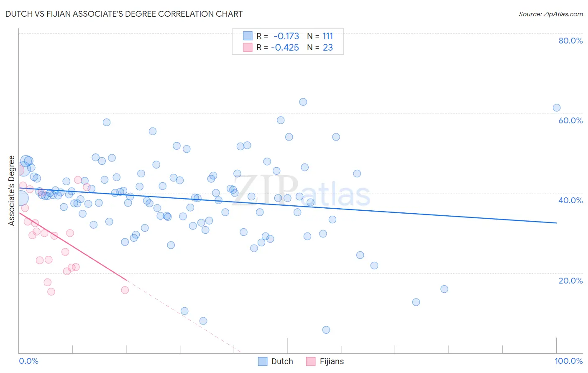Screen dimensions: 588x373
Task: Click the chart title text
Action: (124, 14)
